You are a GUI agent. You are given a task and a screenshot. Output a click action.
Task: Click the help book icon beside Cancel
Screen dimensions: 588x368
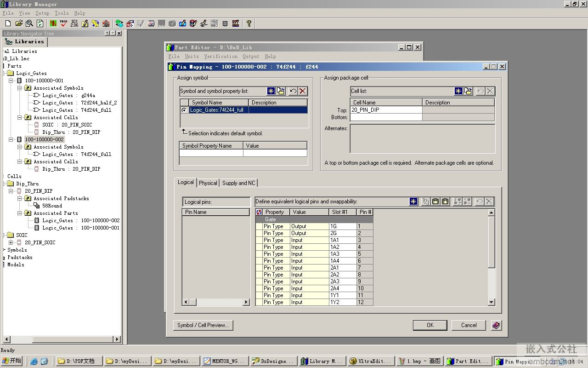(496, 325)
